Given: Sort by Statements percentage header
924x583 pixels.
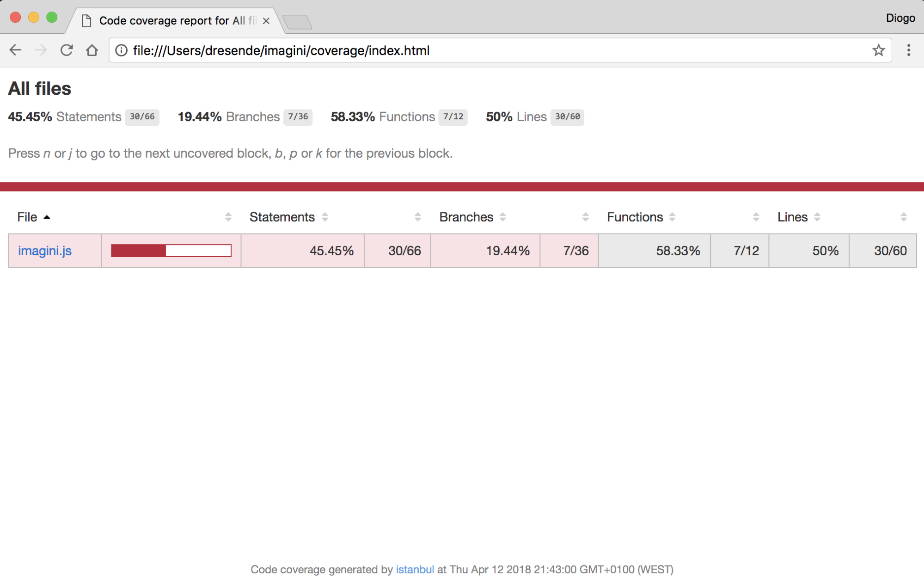Looking at the screenshot, I should pos(282,217).
